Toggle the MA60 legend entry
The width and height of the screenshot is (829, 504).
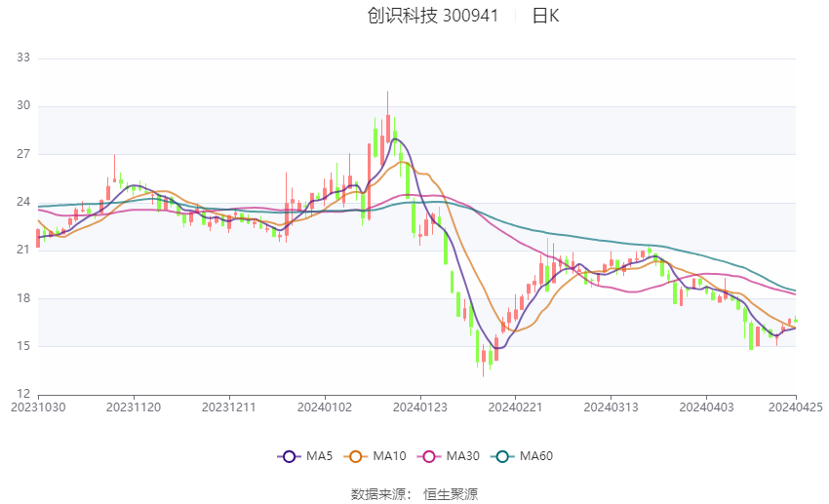522,456
